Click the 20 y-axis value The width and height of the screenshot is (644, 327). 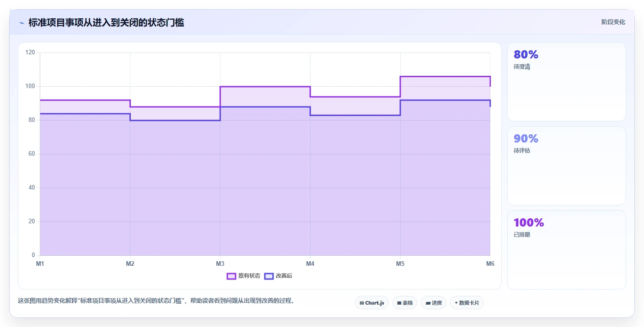(x=32, y=222)
